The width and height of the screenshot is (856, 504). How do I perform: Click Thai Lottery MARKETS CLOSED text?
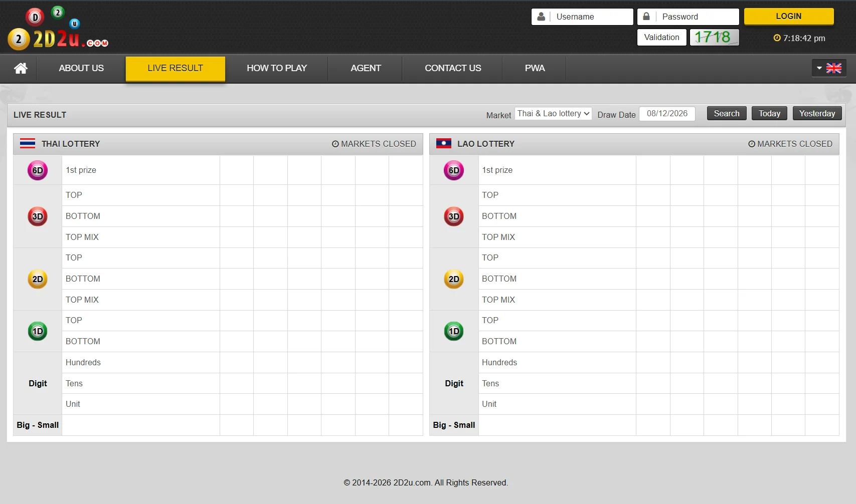pos(379,144)
